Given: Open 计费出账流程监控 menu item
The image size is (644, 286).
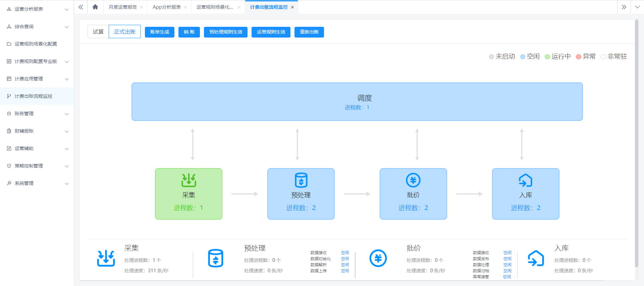Looking at the screenshot, I should [37, 96].
